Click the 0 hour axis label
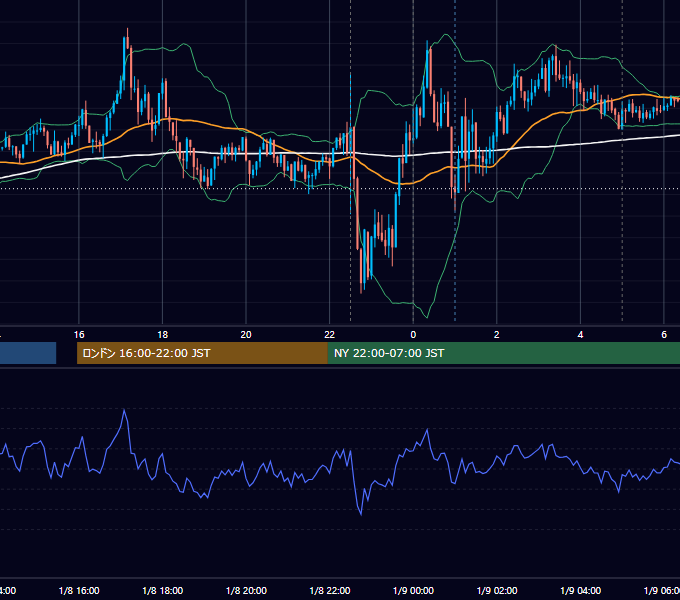This screenshot has width=680, height=600. tap(413, 335)
